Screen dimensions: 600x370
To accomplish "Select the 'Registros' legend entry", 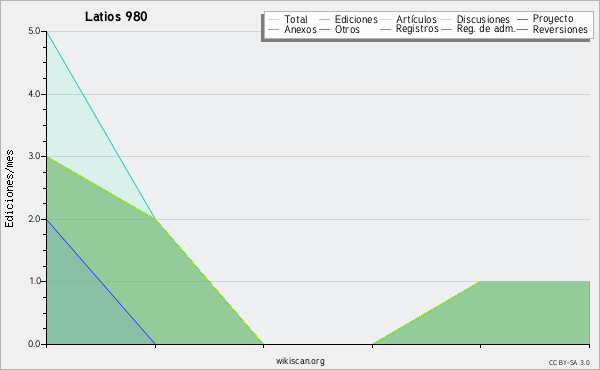I will pos(409,29).
